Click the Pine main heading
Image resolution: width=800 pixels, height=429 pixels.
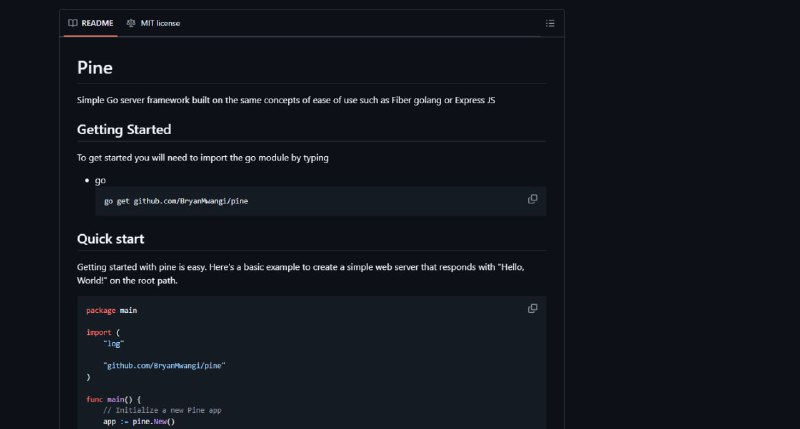pos(95,68)
